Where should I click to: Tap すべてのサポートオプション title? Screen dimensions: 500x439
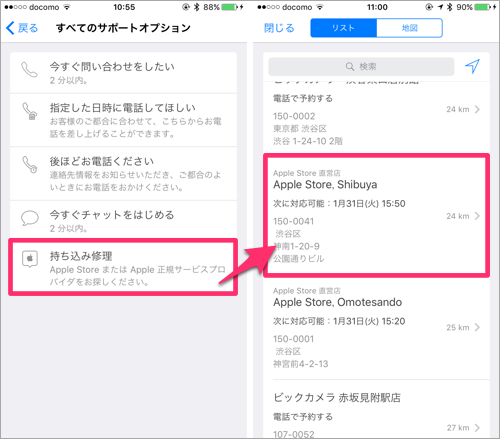pyautogui.click(x=123, y=28)
